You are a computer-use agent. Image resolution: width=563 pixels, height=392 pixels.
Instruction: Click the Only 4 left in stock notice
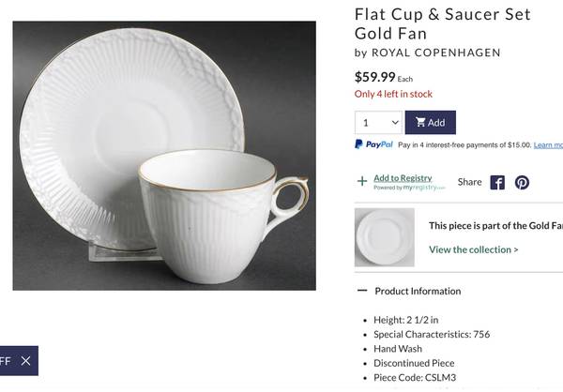tap(393, 94)
